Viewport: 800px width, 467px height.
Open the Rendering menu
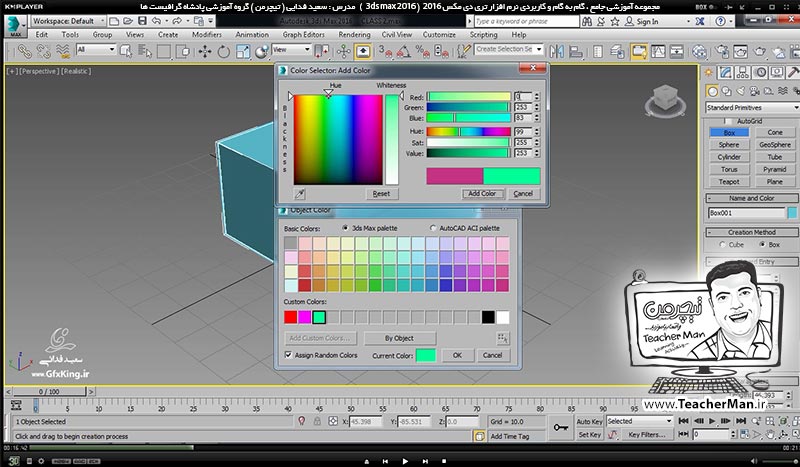pos(354,35)
